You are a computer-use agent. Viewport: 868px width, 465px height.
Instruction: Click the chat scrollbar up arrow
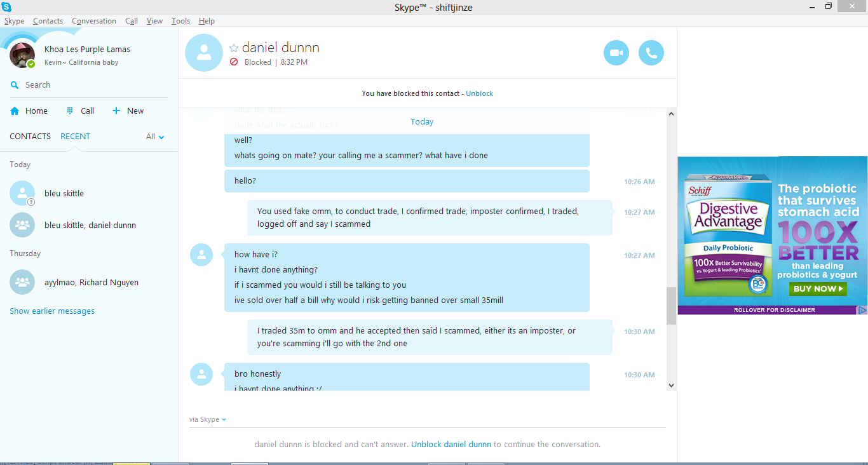[x=671, y=114]
